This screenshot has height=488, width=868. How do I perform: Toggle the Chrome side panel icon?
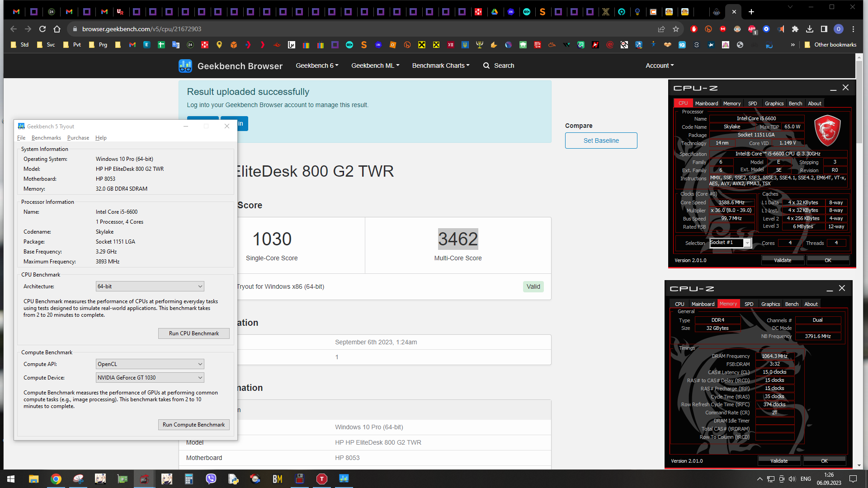(824, 29)
